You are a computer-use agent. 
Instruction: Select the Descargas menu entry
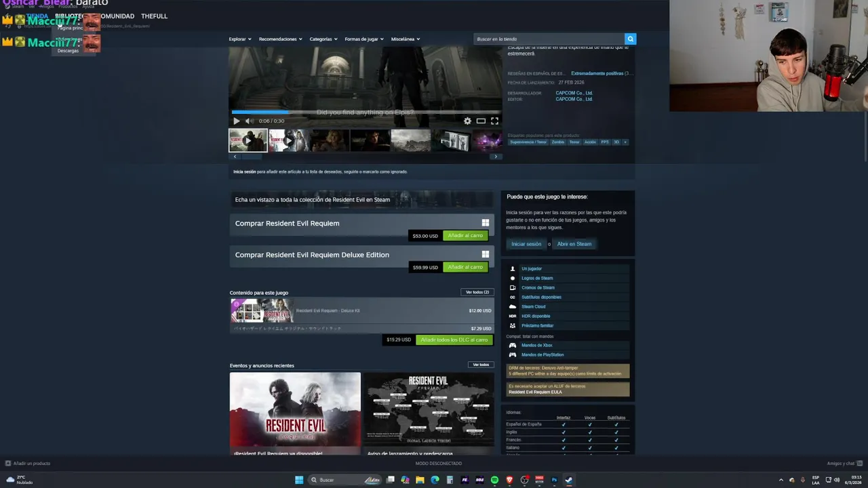coord(68,51)
